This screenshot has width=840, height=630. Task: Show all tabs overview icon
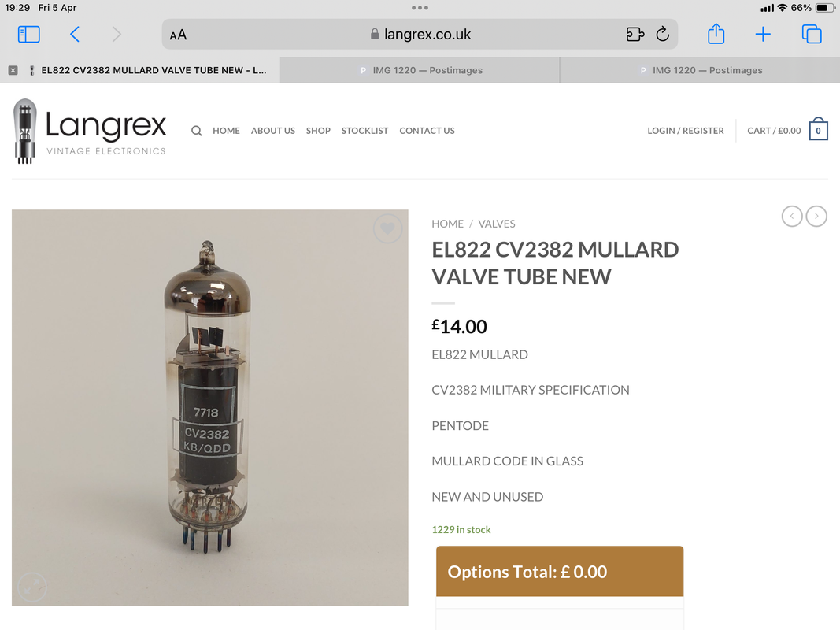point(812,35)
